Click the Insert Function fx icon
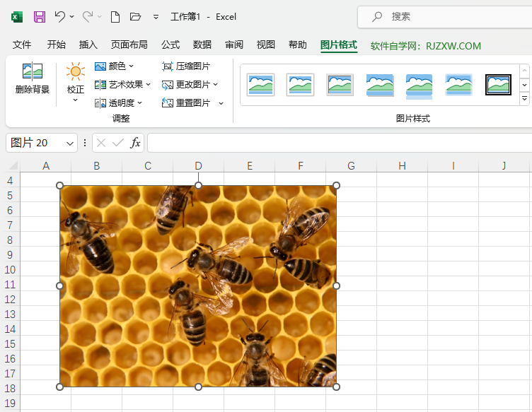 click(135, 143)
